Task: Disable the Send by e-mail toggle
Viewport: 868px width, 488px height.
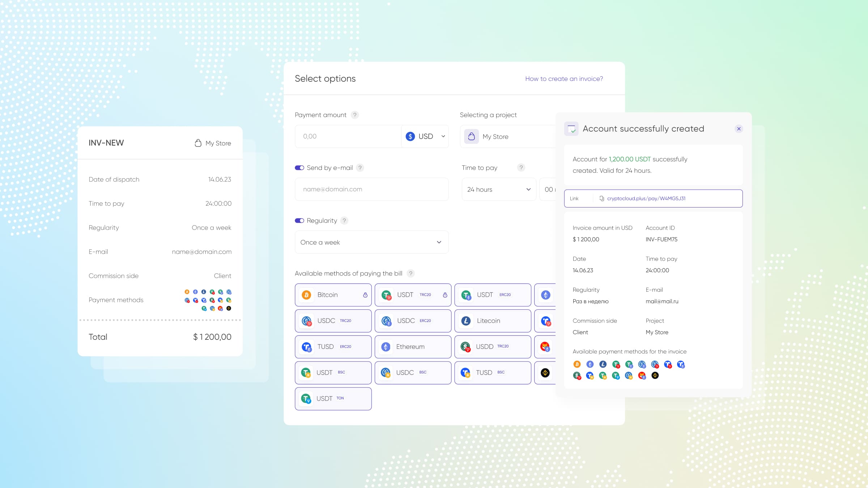Action: [299, 167]
